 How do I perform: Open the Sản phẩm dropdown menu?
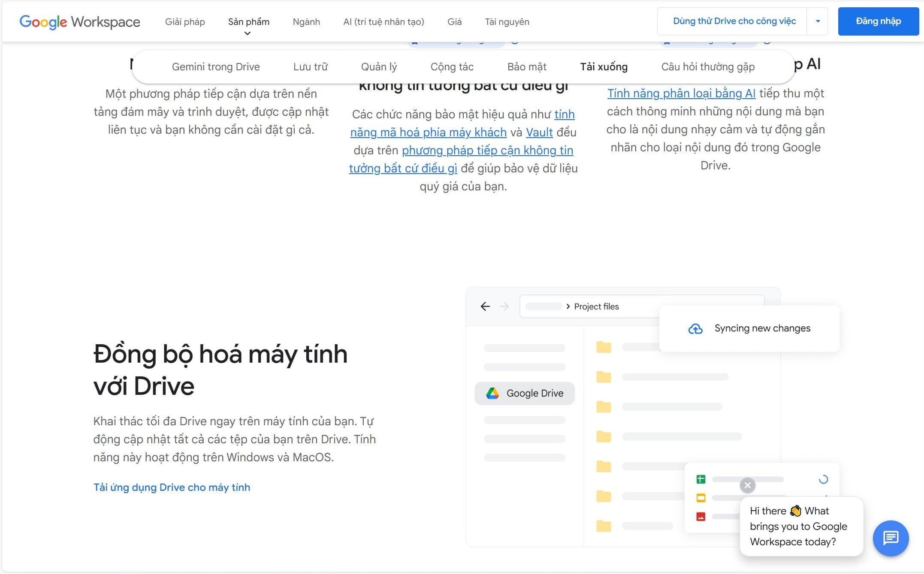[x=248, y=22]
